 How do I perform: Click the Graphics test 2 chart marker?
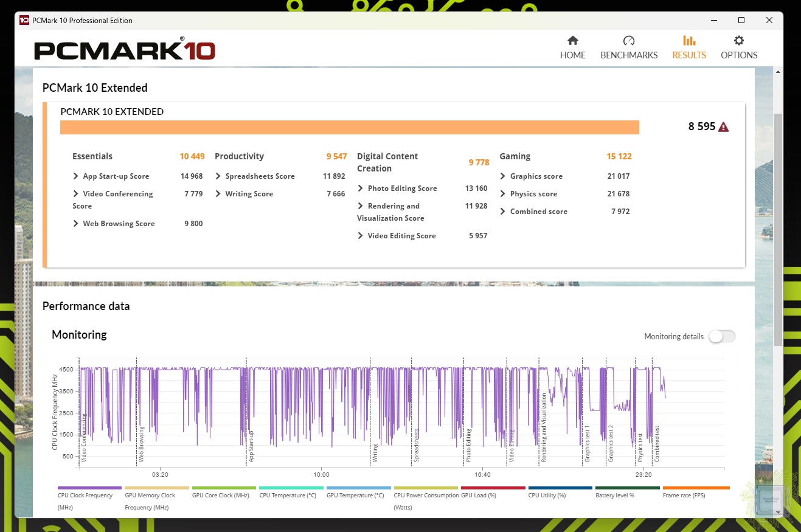[x=611, y=443]
